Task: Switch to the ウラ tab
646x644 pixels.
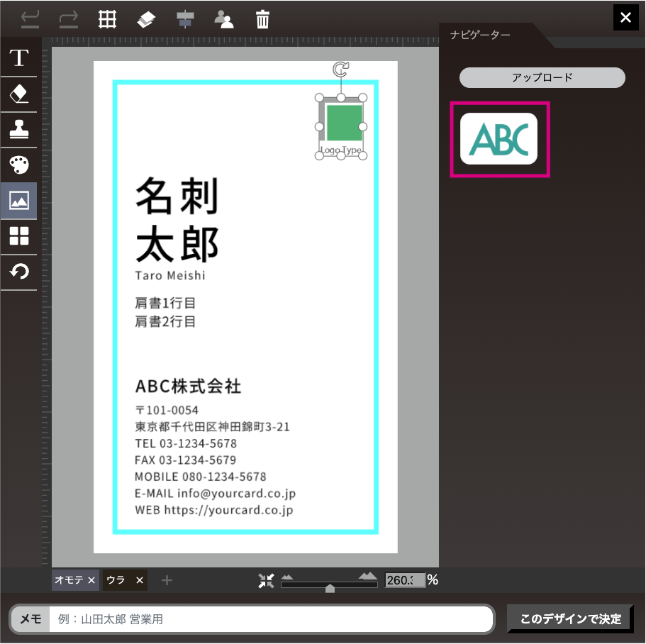Action: [x=116, y=580]
